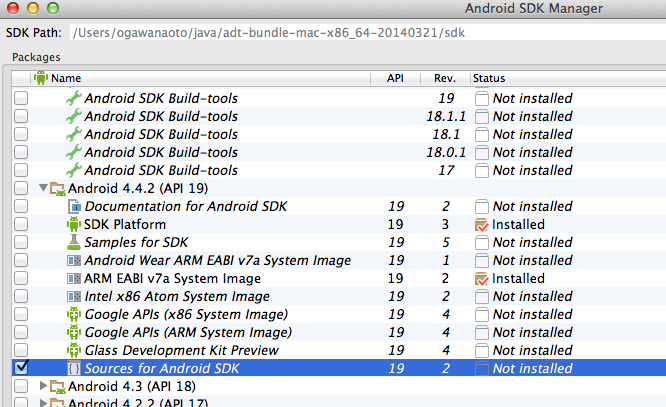Collapse the Android 4.4.2 (API 19) group
Image resolution: width=666 pixels, height=407 pixels.
[x=43, y=188]
